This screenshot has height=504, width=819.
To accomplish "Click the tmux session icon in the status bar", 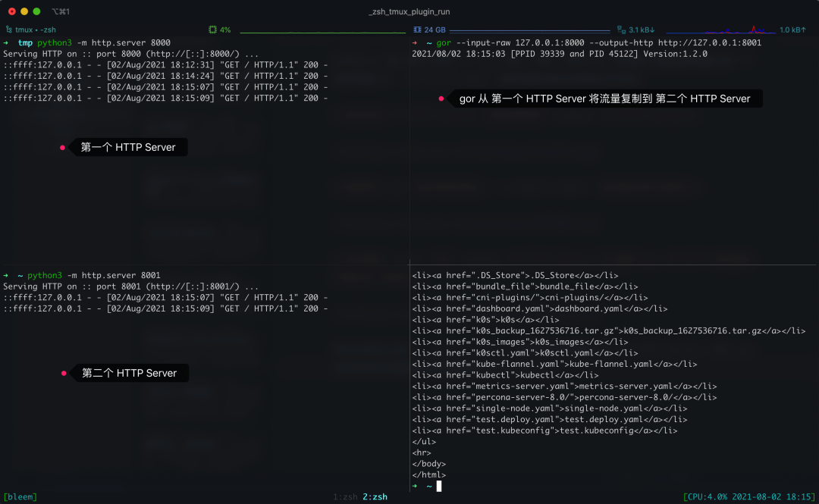I will pyautogui.click(x=9, y=30).
